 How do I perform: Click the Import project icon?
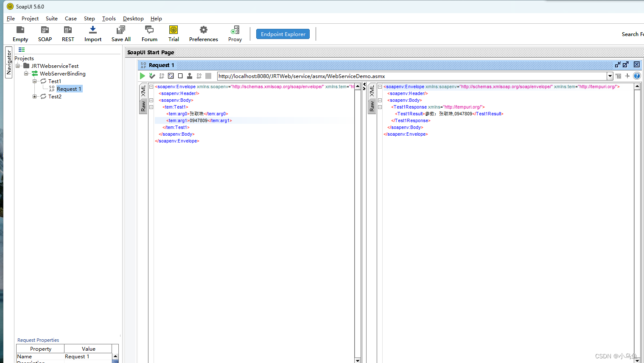[x=93, y=34]
